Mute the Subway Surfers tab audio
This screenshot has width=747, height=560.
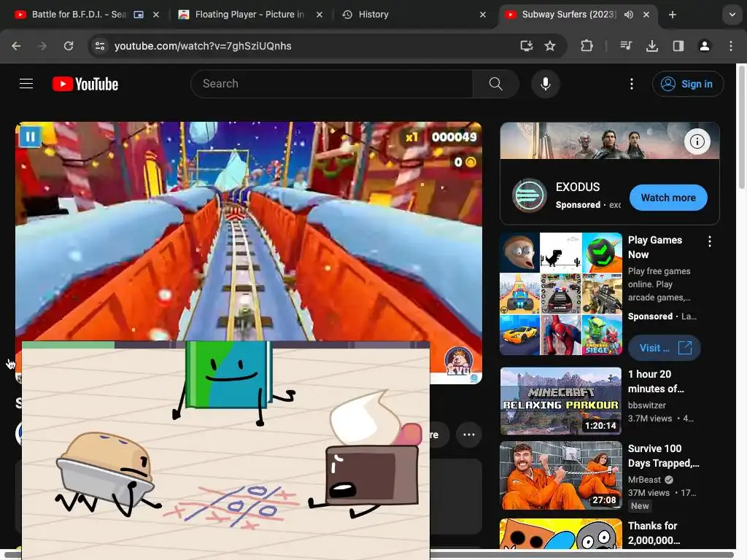[629, 15]
